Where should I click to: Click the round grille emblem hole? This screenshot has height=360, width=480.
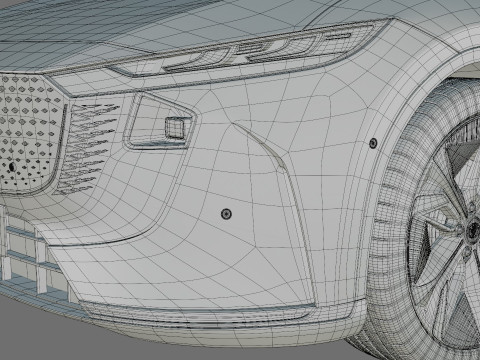coord(12,167)
